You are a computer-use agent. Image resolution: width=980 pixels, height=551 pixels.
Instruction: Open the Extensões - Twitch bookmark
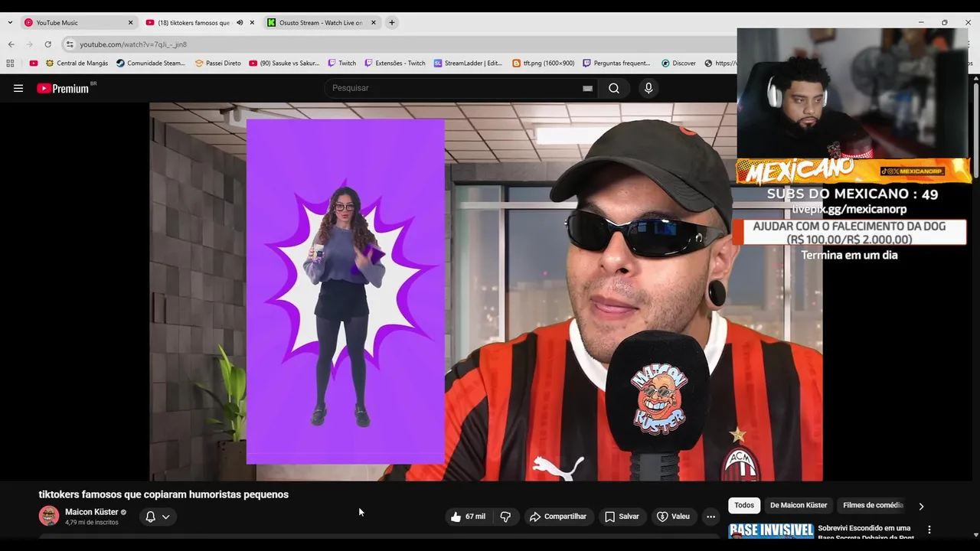[394, 64]
